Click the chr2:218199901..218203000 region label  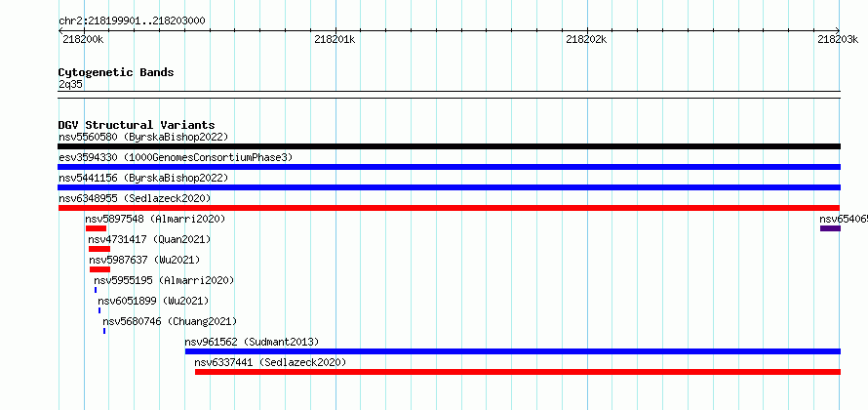132,21
